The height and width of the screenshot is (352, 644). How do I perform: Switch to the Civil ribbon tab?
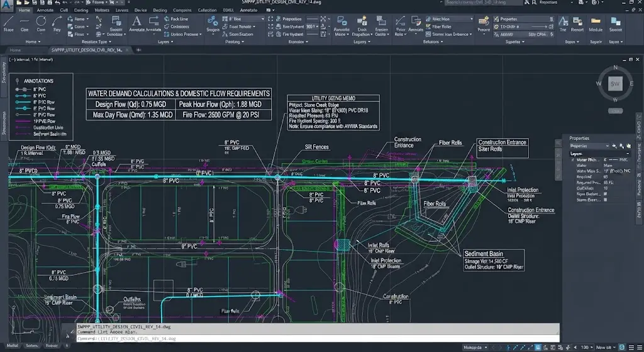click(64, 10)
